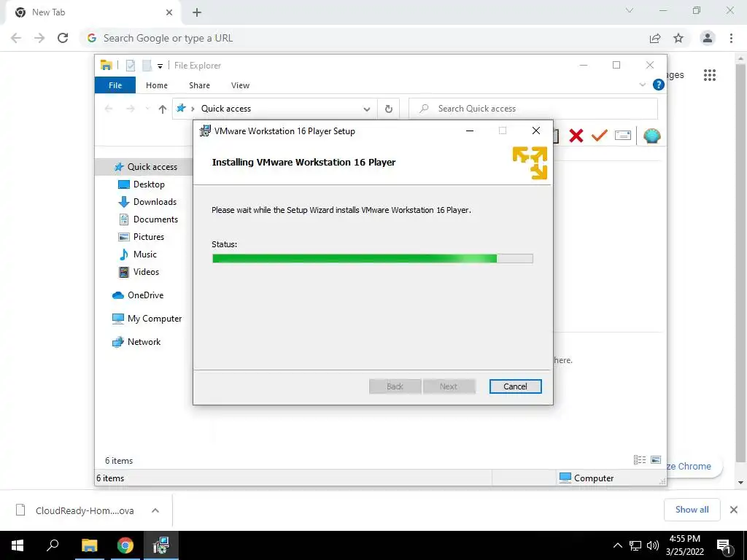Expand the File Explorer ribbon chevron
The width and height of the screenshot is (747, 560).
tap(642, 85)
